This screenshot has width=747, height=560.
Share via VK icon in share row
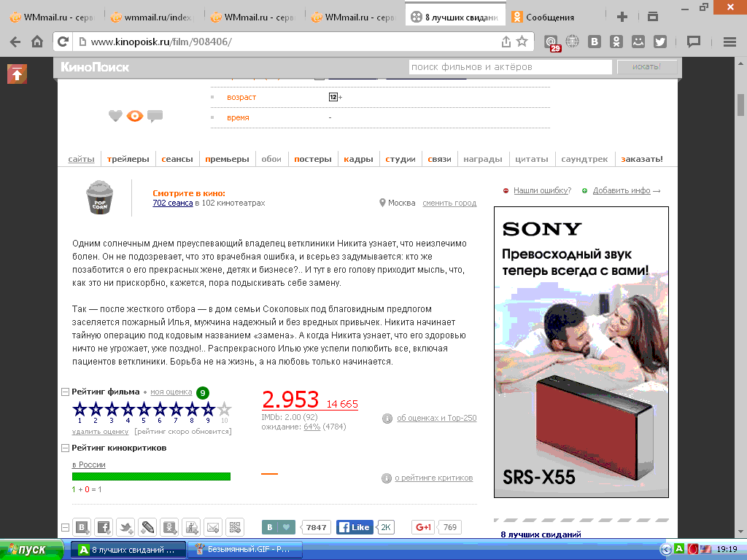(x=82, y=527)
